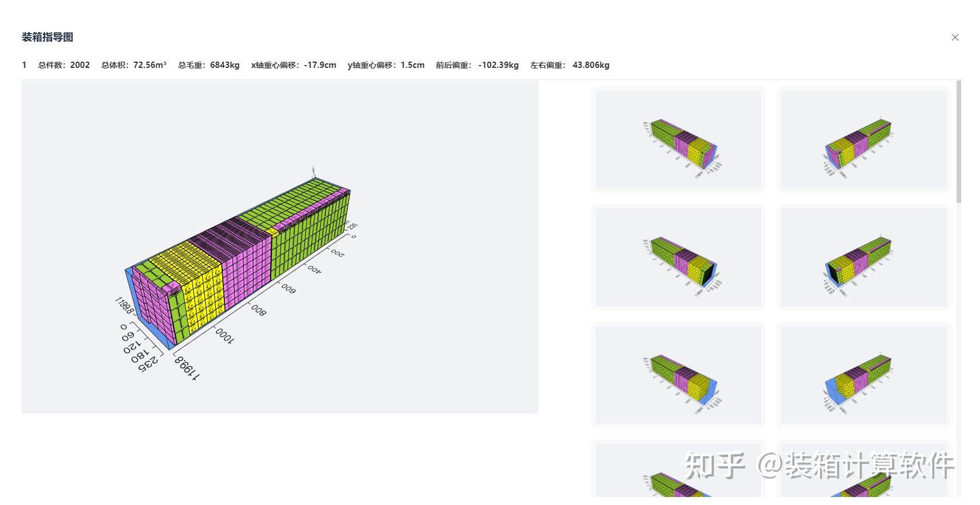Click the 600 axis label on 3D view
This screenshot has width=980, height=505.
click(288, 289)
